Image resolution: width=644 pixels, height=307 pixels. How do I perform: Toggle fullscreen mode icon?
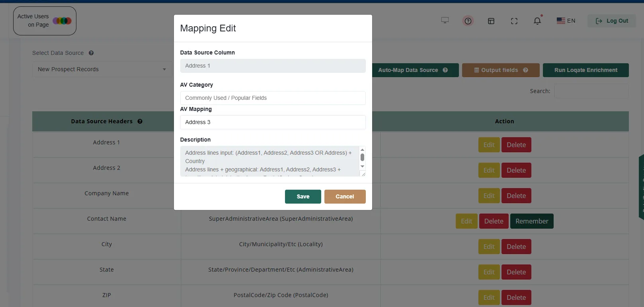point(514,21)
